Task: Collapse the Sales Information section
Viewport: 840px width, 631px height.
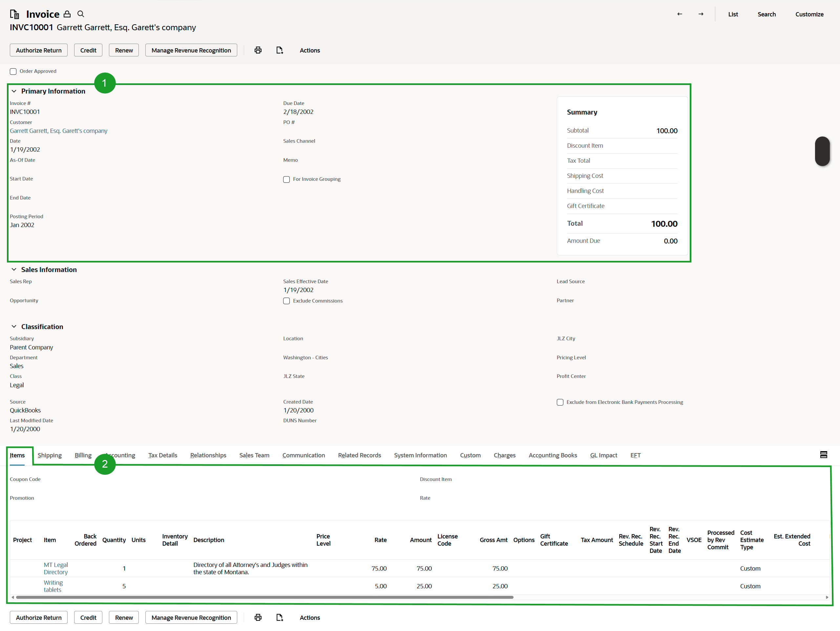Action: click(x=14, y=269)
